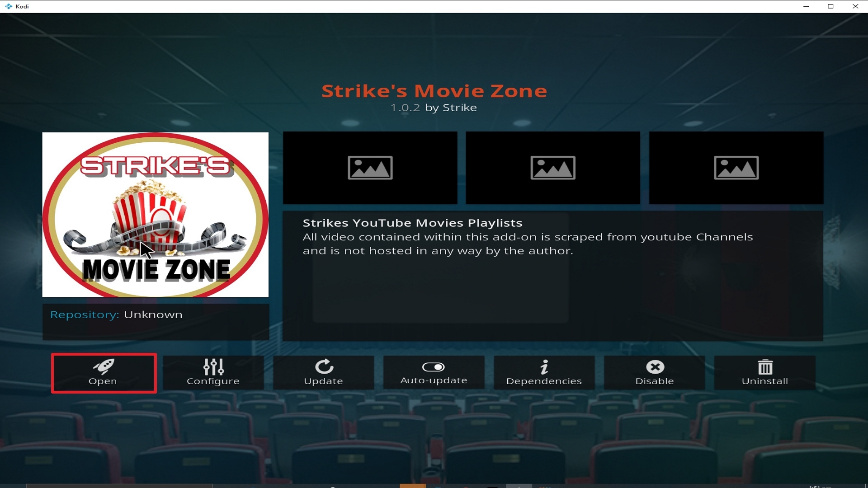
Task: Click the Configure sliders button
Action: coord(213,373)
